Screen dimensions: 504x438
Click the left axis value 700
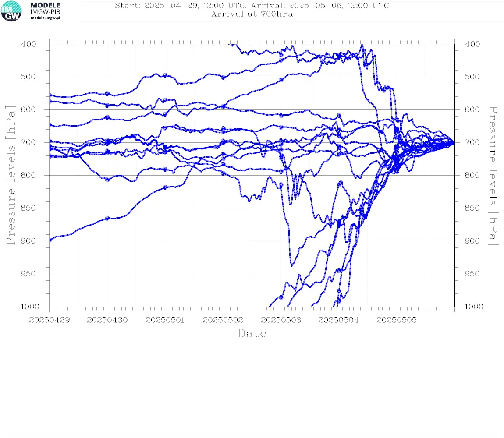28,142
